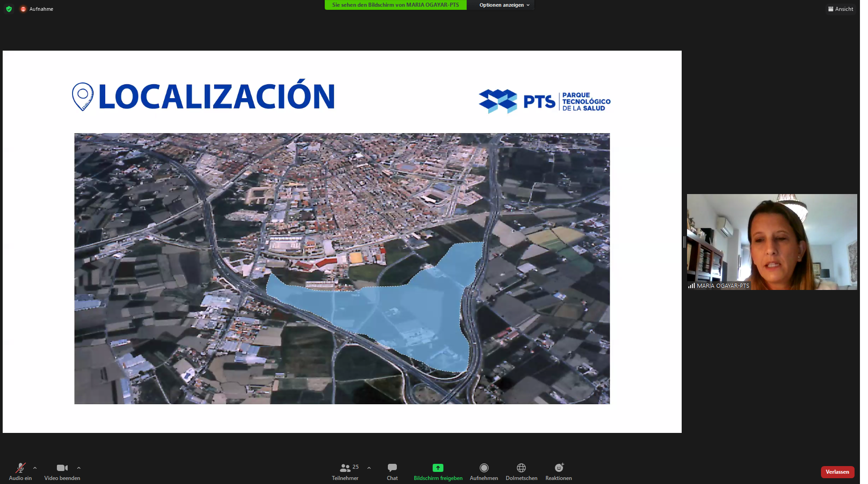Viewport: 868px width, 484px height.
Task: Open Optionen anzeigen dropdown menu
Action: (x=504, y=5)
